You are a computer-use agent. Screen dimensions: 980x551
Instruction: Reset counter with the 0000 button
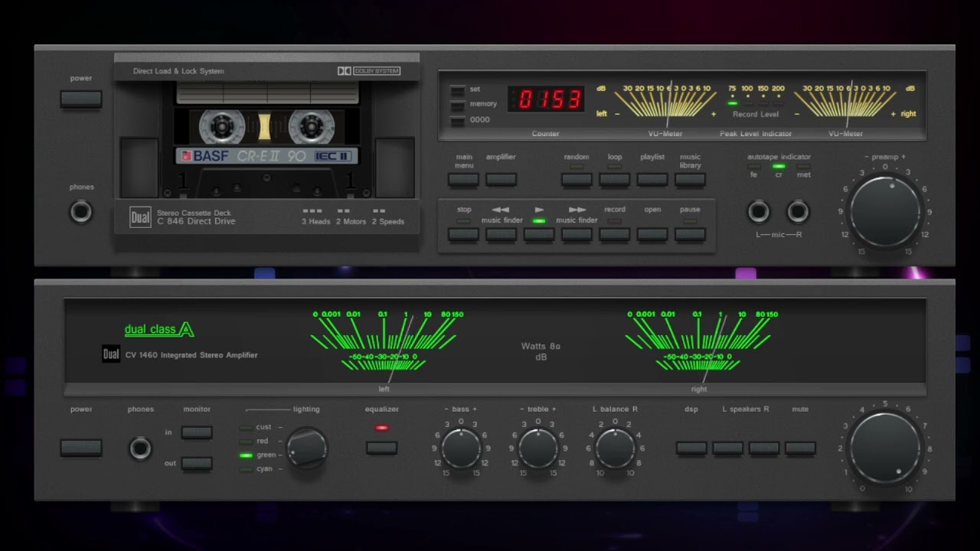tap(457, 121)
